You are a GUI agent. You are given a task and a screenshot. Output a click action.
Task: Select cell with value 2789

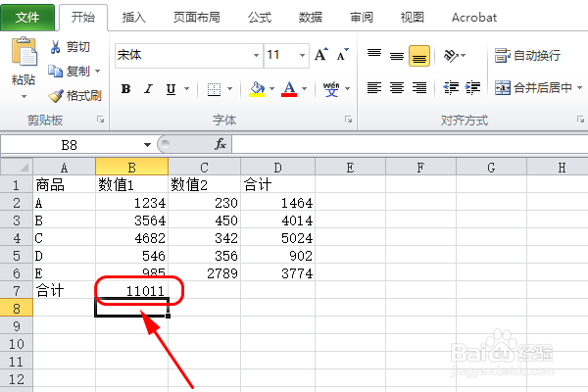pyautogui.click(x=205, y=273)
